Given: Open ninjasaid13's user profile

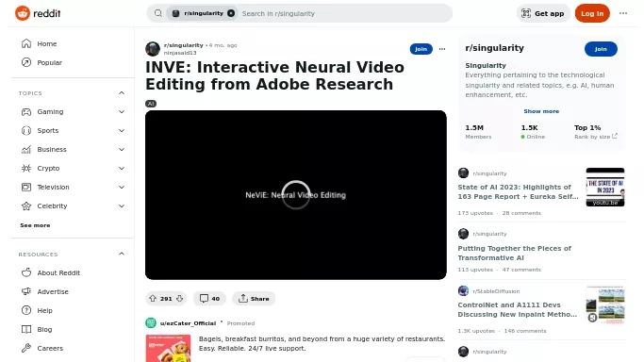Looking at the screenshot, I should 180,53.
